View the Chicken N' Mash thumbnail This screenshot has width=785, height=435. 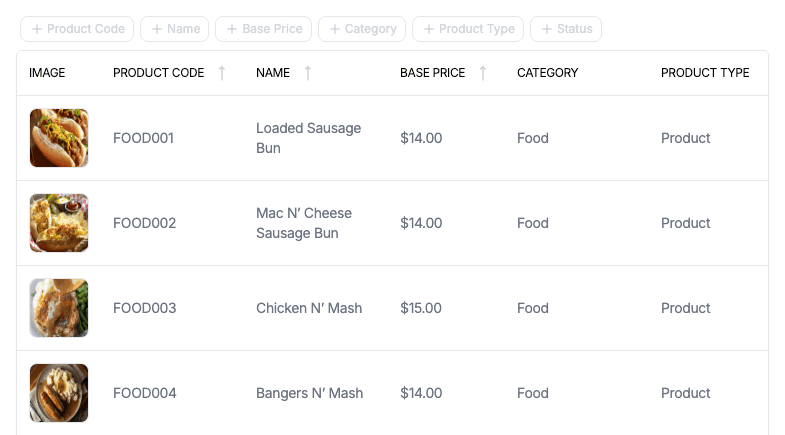(59, 308)
